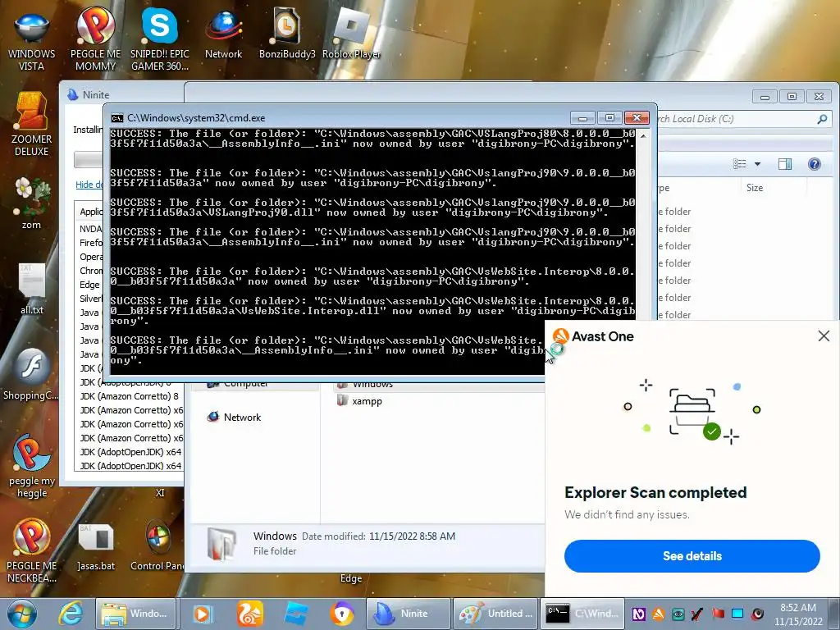This screenshot has width=840, height=630.
Task: Switch to the Windows Explorer taskbar button
Action: tap(135, 614)
